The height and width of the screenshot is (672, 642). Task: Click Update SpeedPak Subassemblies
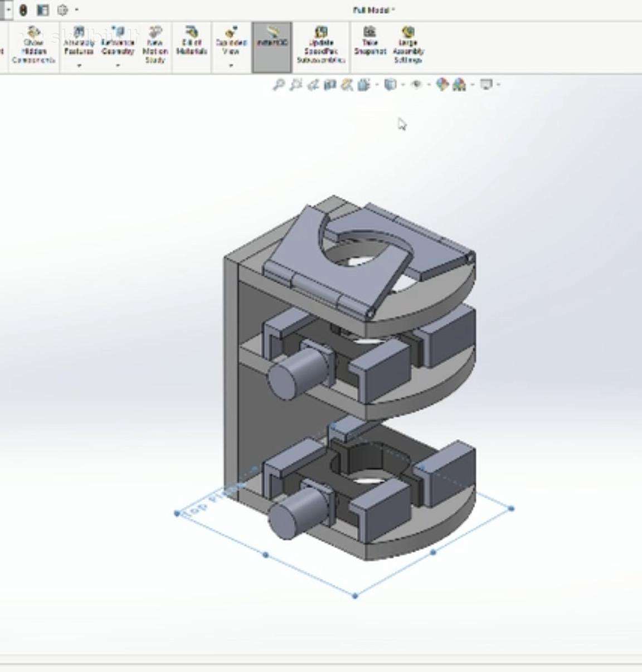(321, 46)
